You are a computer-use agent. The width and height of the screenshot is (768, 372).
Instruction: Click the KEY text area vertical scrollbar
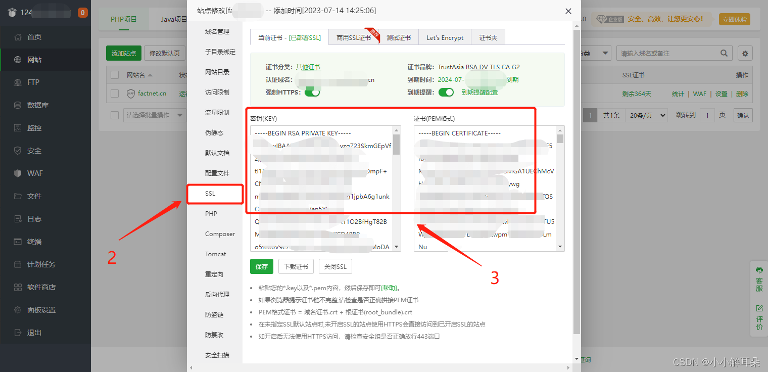click(x=397, y=188)
